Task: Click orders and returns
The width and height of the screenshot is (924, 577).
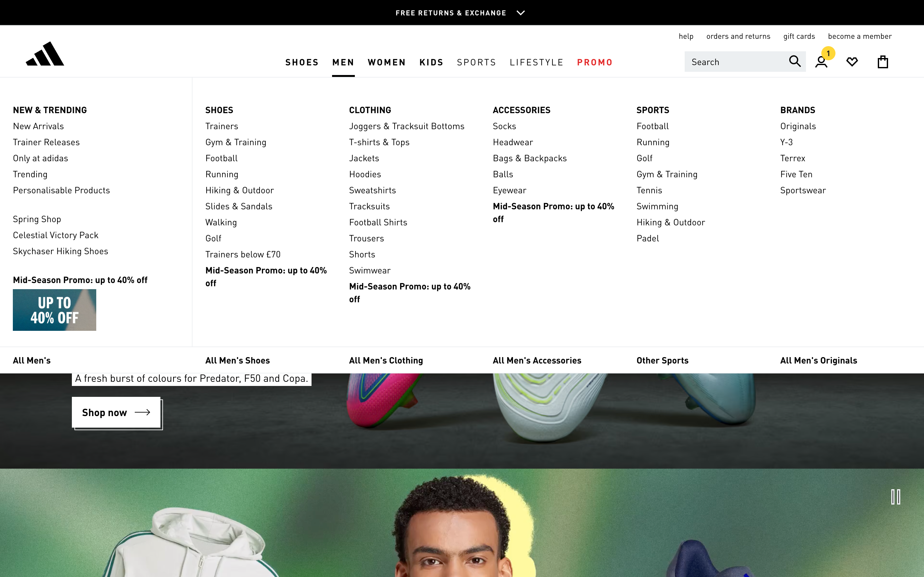Action: (x=738, y=36)
